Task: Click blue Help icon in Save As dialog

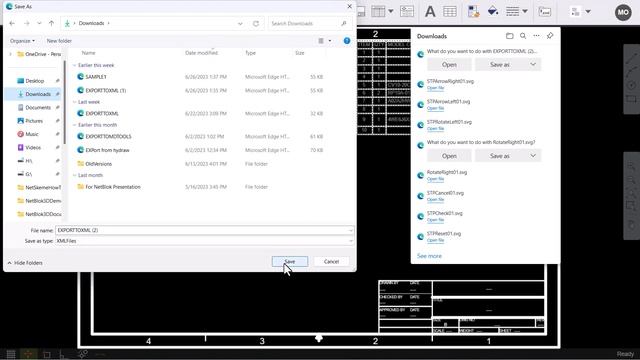Action: point(347,41)
